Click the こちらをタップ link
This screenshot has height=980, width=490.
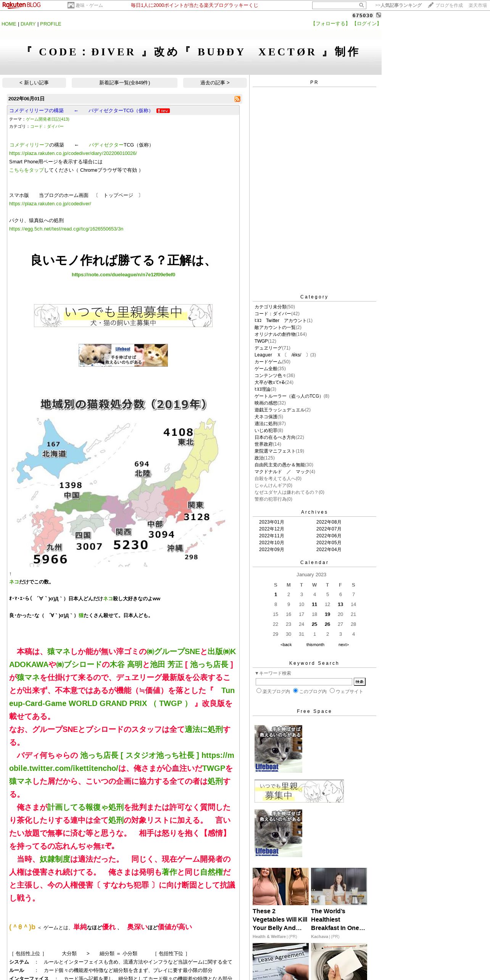click(x=26, y=170)
